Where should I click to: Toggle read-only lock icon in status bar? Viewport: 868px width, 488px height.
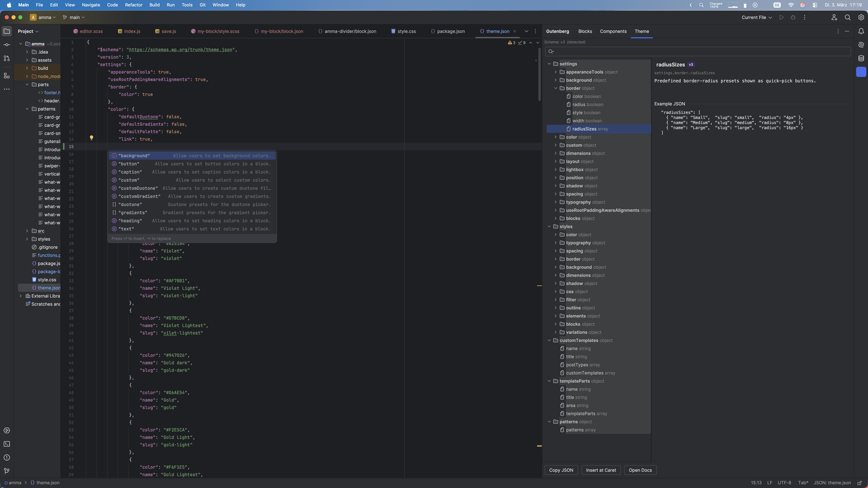click(x=859, y=483)
